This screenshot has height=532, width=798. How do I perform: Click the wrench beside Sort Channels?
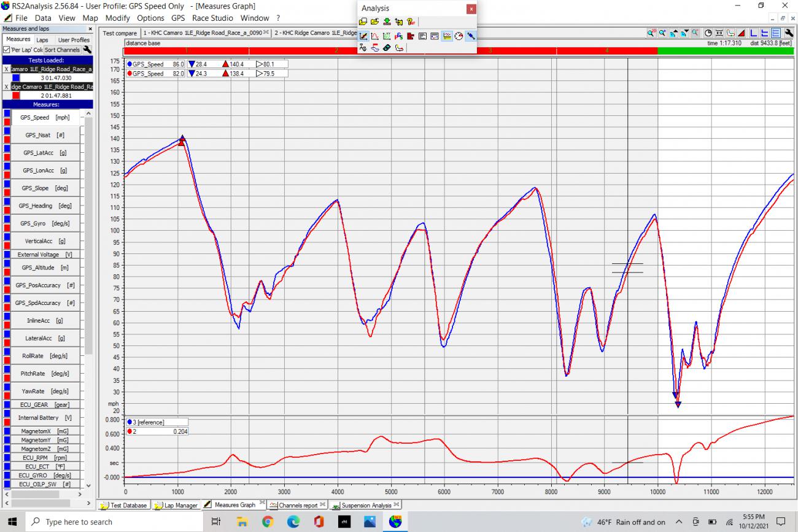87,50
